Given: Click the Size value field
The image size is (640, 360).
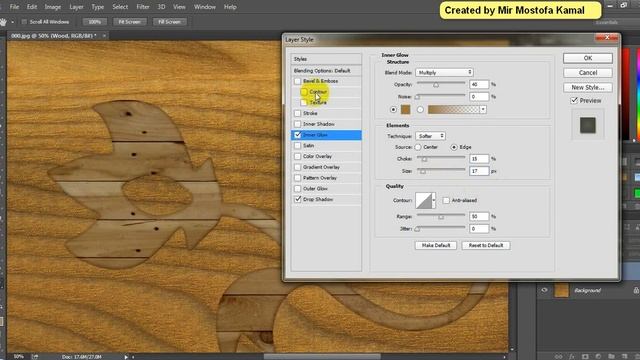Looking at the screenshot, I should click(479, 171).
